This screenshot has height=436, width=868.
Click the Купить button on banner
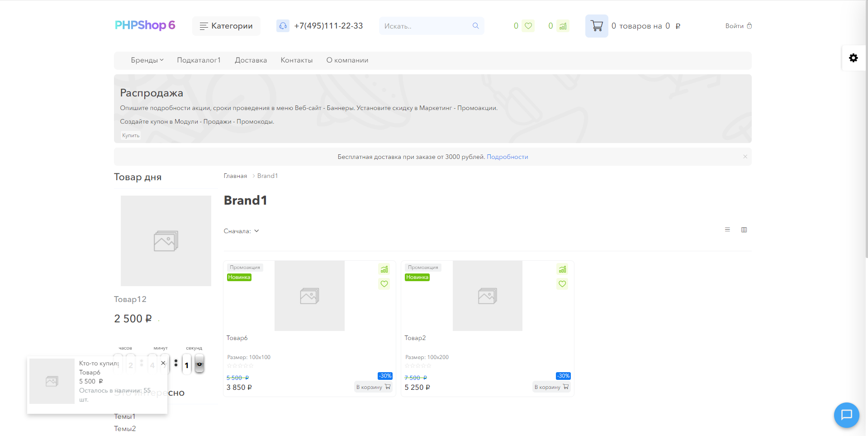click(131, 135)
